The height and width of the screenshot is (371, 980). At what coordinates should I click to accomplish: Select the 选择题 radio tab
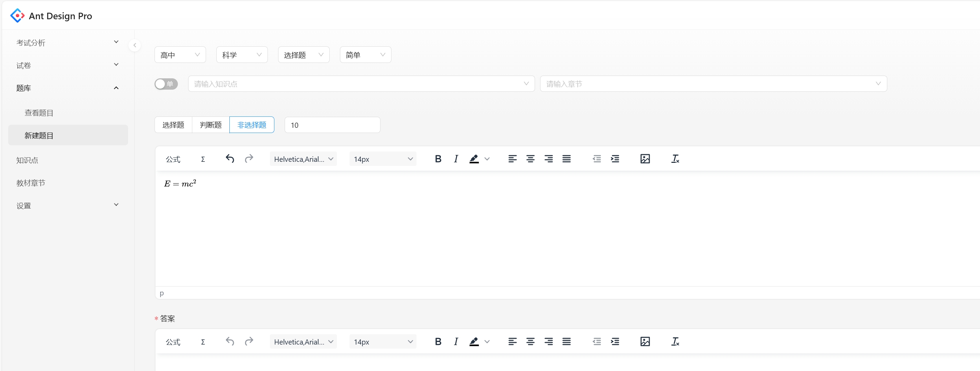coord(173,125)
